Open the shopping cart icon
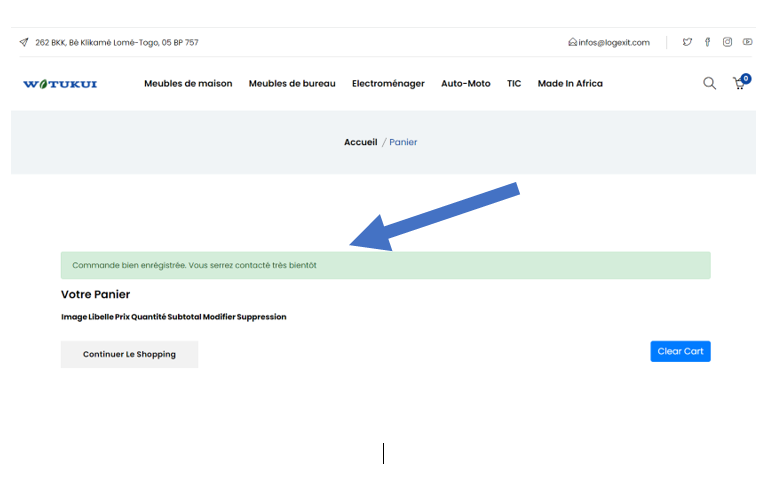Screen dimensions: 772x477 tap(740, 83)
